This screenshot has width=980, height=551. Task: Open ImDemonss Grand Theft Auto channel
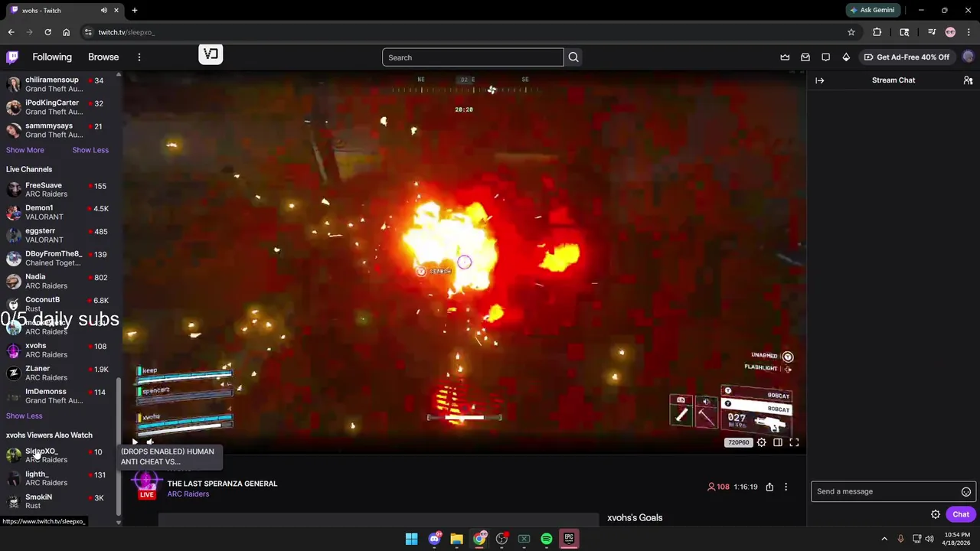coord(60,396)
